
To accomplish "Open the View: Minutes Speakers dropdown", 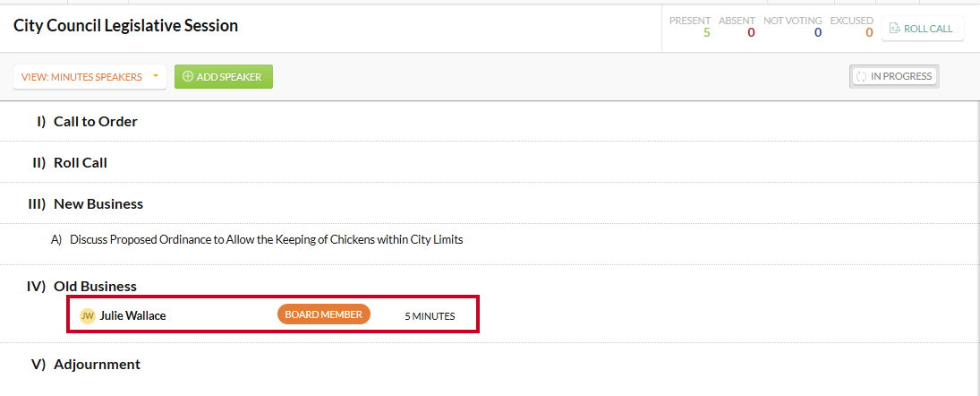I will [x=89, y=77].
